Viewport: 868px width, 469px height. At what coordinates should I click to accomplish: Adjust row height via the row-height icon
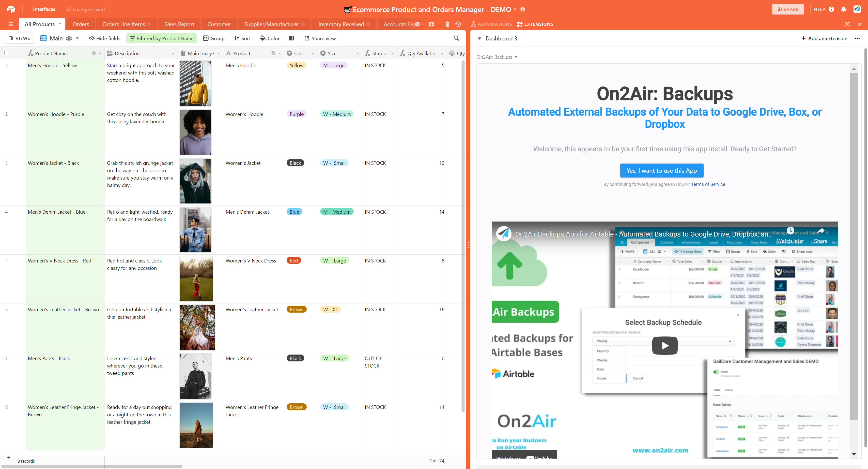[x=291, y=38]
